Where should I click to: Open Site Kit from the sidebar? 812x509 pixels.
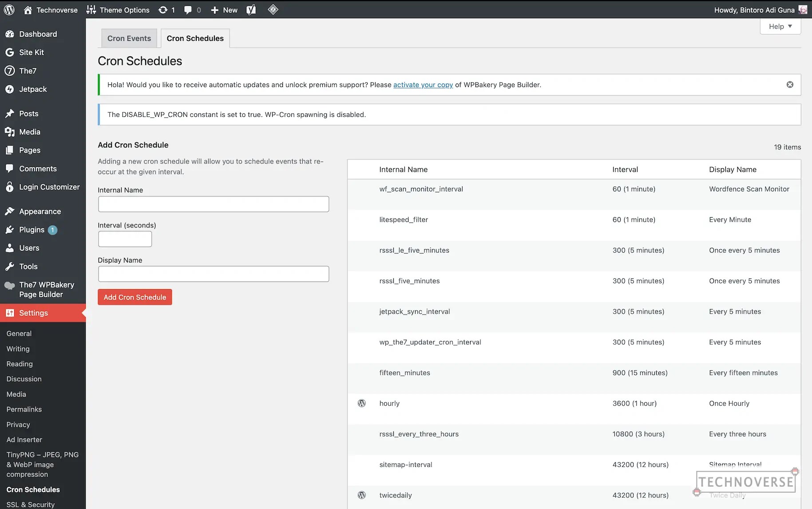[x=31, y=52]
